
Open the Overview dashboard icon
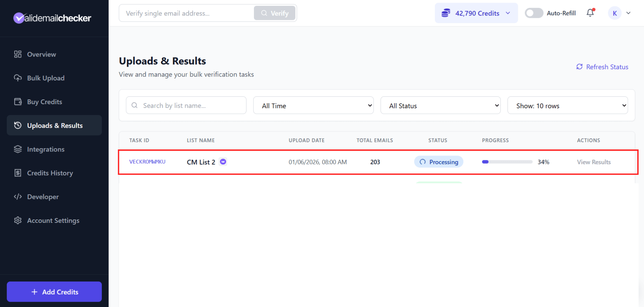(x=18, y=54)
